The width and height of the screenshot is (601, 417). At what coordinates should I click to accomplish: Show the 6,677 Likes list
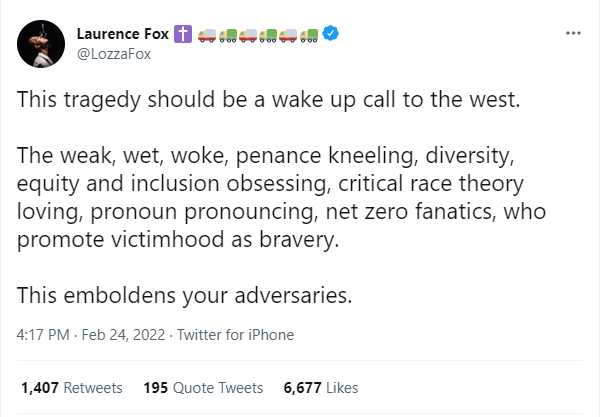click(x=320, y=387)
